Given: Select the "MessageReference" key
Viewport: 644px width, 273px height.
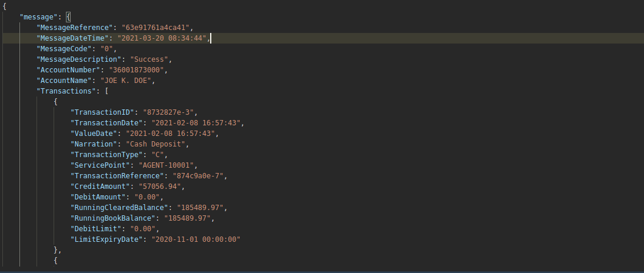Looking at the screenshot, I should coord(74,28).
